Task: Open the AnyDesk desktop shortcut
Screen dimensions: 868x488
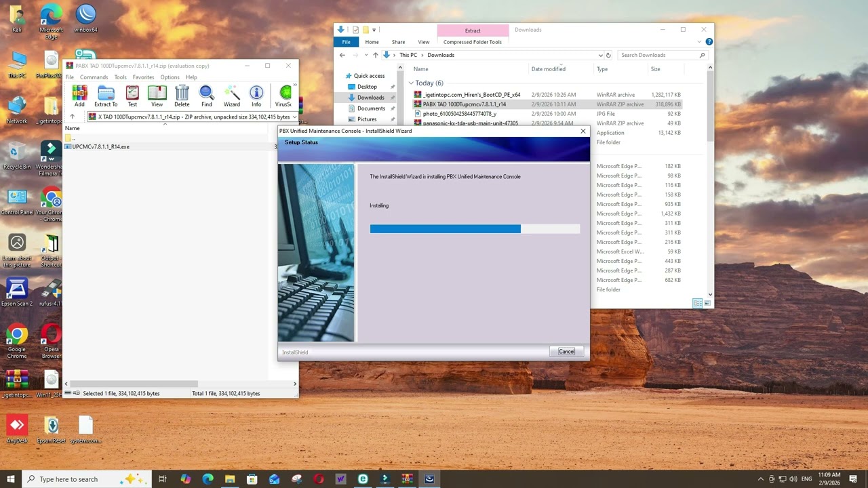Action: (x=18, y=429)
